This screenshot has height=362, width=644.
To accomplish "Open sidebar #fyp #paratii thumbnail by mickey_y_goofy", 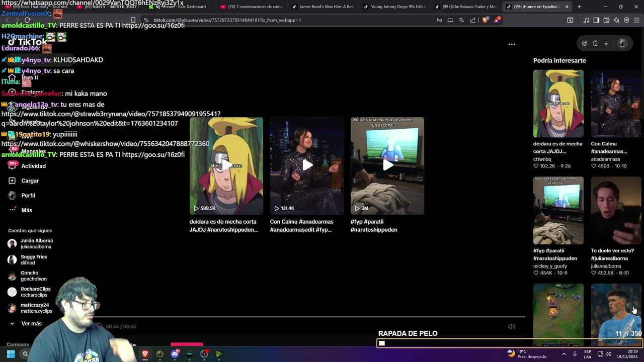I will pos(558,210).
